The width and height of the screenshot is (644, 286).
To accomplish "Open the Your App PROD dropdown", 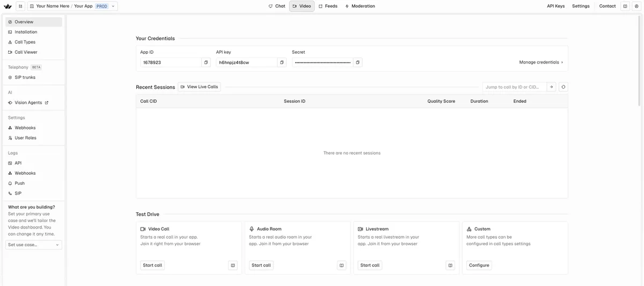I will click(x=72, y=6).
